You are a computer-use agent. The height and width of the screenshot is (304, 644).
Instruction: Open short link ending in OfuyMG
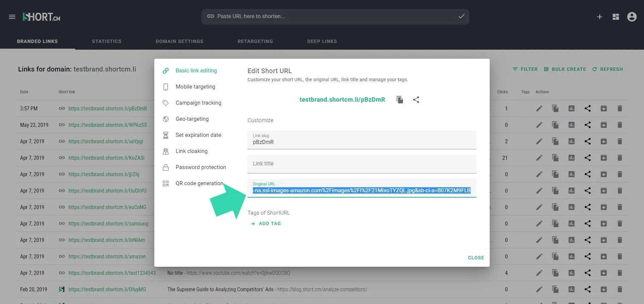coord(107,289)
